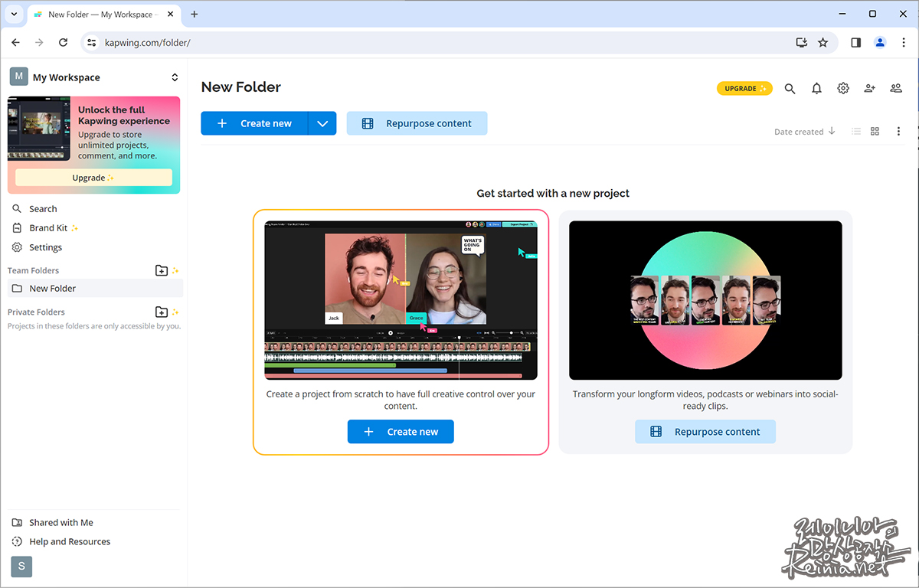
Task: Open the Chrome profile icon
Action: [880, 43]
